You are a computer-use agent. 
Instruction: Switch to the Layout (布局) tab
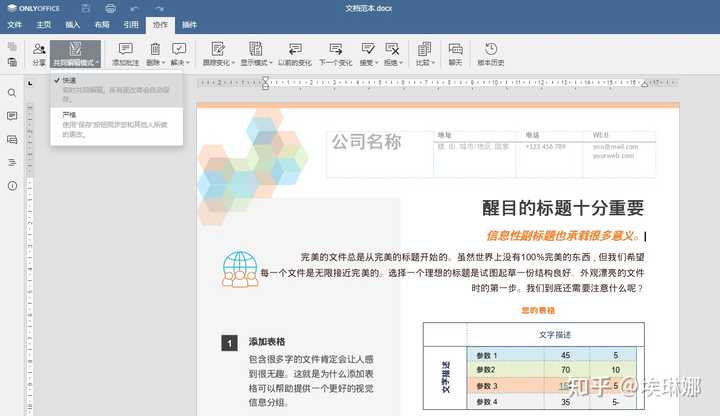click(102, 25)
